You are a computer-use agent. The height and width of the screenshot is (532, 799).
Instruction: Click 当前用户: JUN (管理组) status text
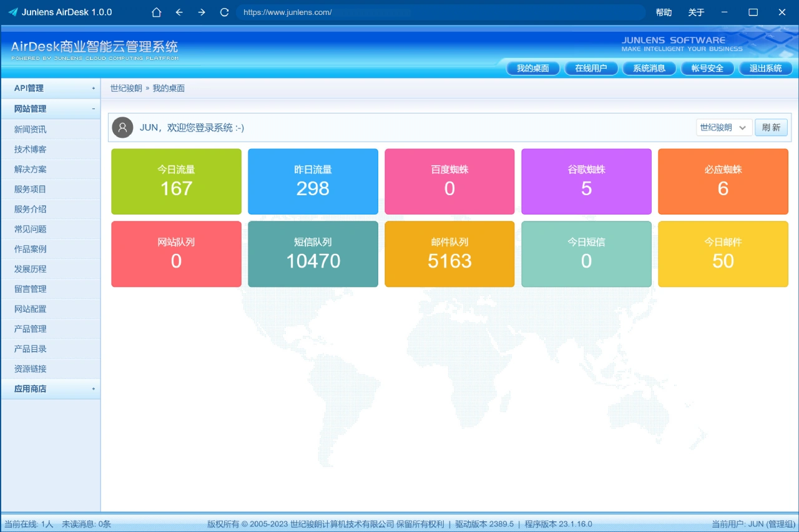[753, 524]
